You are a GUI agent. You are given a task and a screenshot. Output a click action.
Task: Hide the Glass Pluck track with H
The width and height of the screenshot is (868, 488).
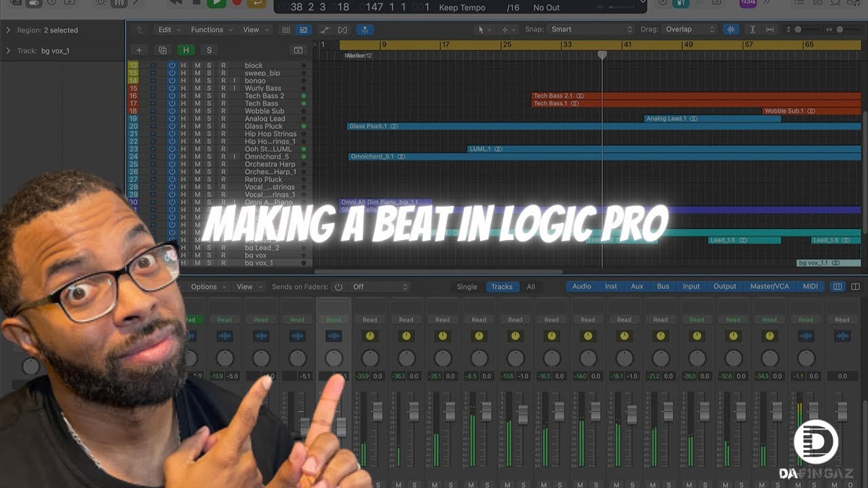tap(183, 126)
